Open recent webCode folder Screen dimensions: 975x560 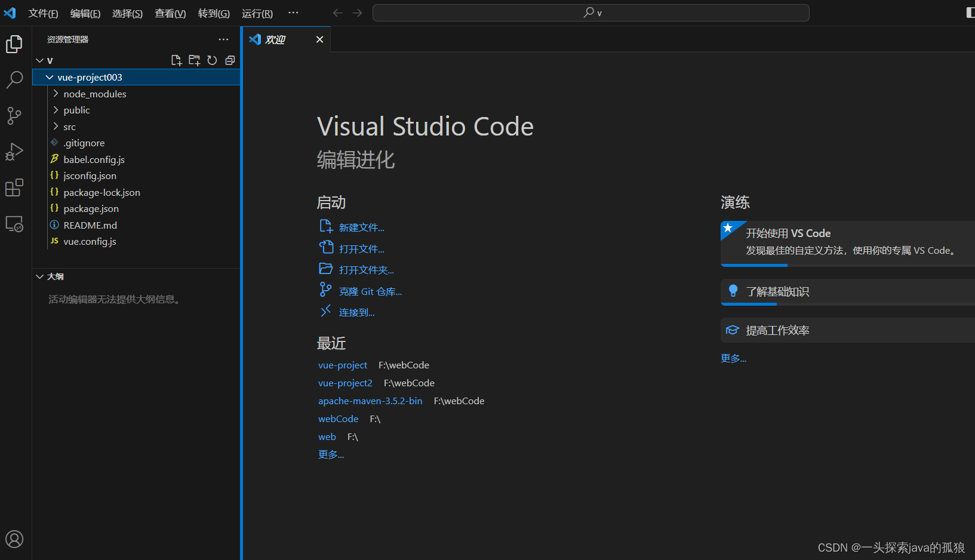point(338,419)
